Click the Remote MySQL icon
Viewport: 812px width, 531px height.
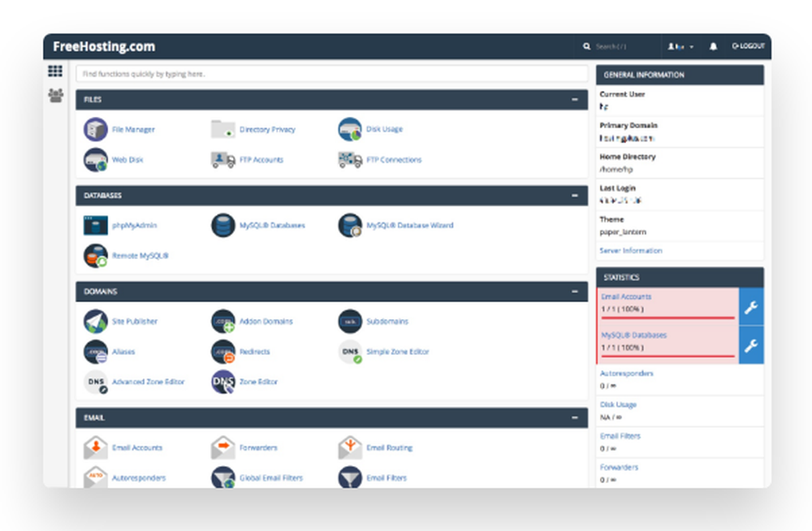click(95, 256)
